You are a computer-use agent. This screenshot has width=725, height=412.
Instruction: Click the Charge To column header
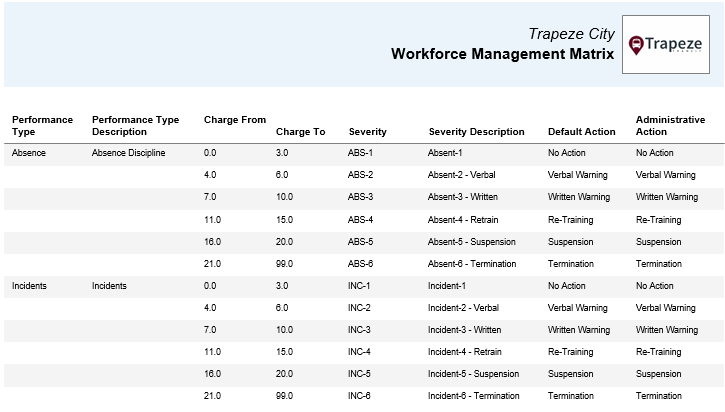pos(301,132)
